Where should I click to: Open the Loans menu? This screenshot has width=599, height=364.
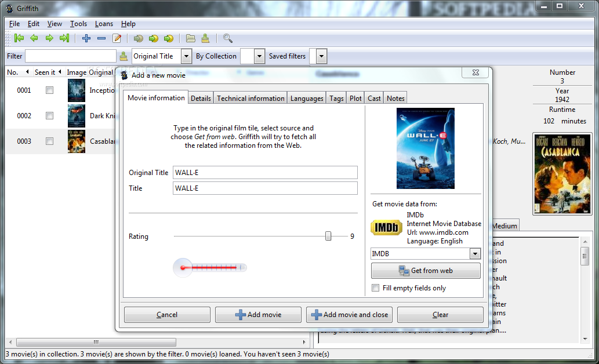104,24
